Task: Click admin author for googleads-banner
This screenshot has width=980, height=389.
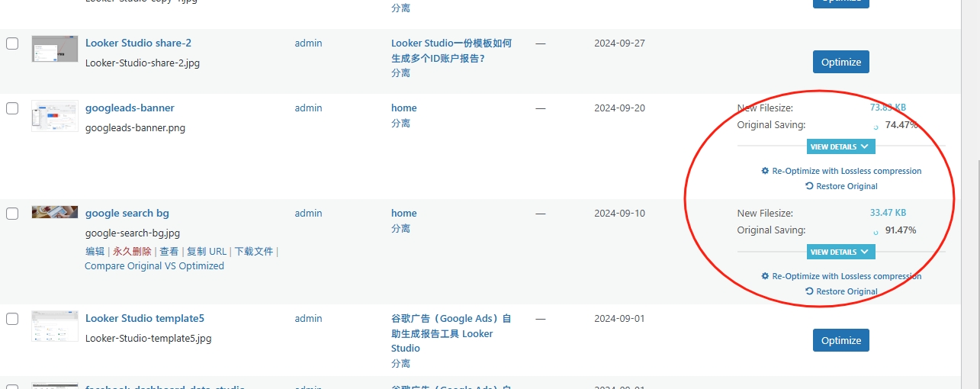Action: pos(308,108)
